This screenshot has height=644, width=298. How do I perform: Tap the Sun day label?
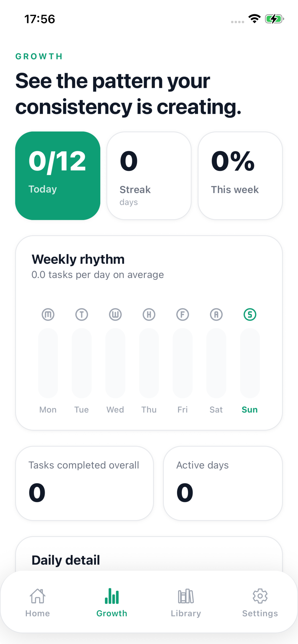[x=250, y=409]
